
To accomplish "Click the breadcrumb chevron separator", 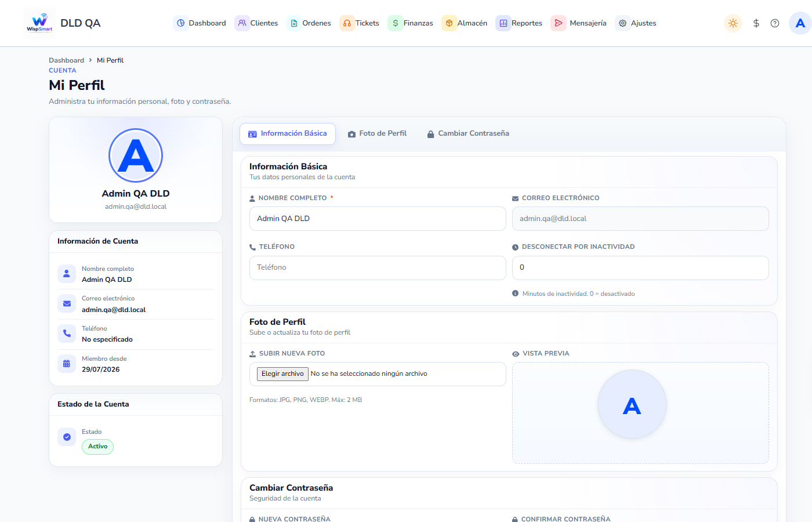I will pos(90,60).
